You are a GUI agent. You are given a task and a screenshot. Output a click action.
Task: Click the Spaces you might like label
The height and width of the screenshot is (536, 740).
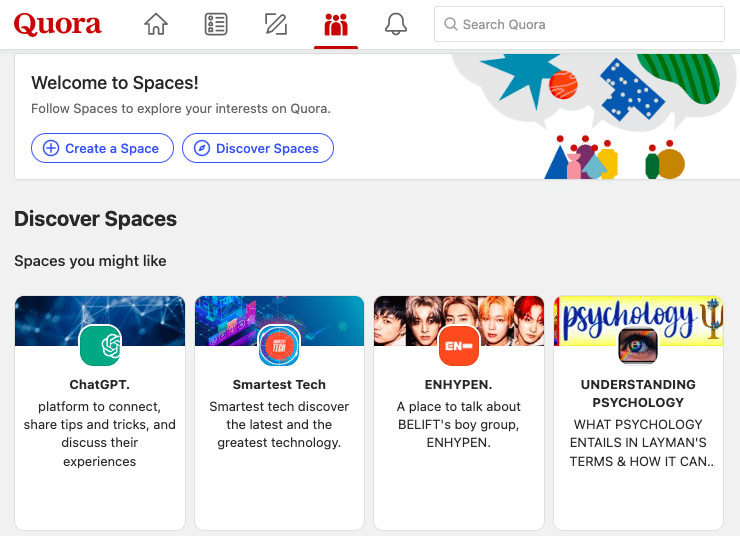[x=90, y=261]
